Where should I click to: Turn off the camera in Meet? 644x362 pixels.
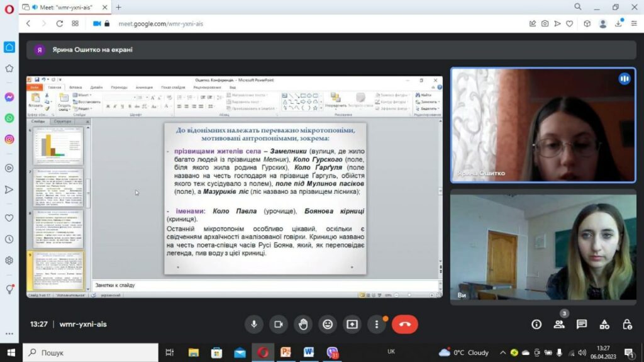tap(279, 324)
